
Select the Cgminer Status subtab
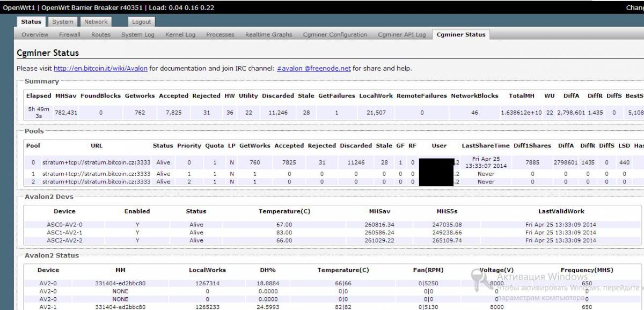point(461,34)
